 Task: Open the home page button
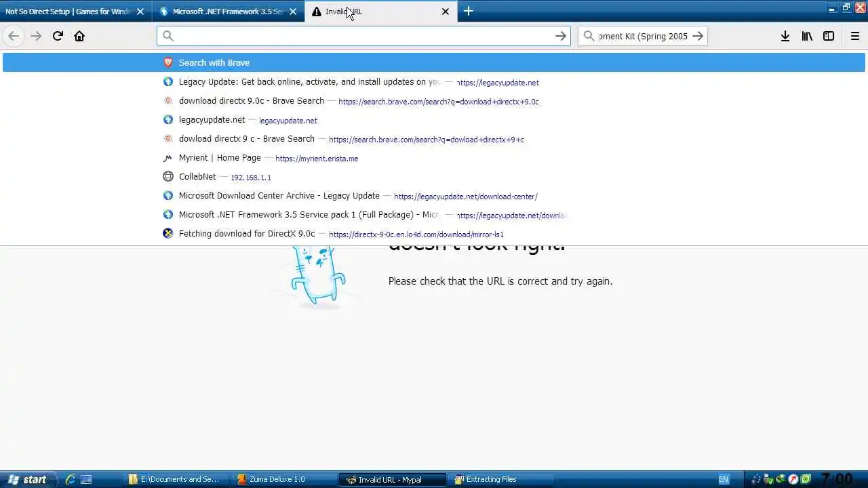tap(79, 36)
